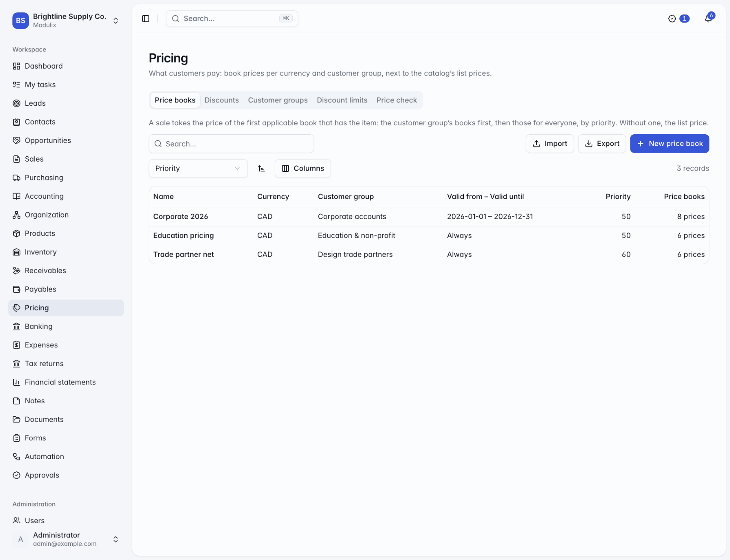The width and height of the screenshot is (730, 560).
Task: Toggle the sort direction icon
Action: (x=261, y=169)
